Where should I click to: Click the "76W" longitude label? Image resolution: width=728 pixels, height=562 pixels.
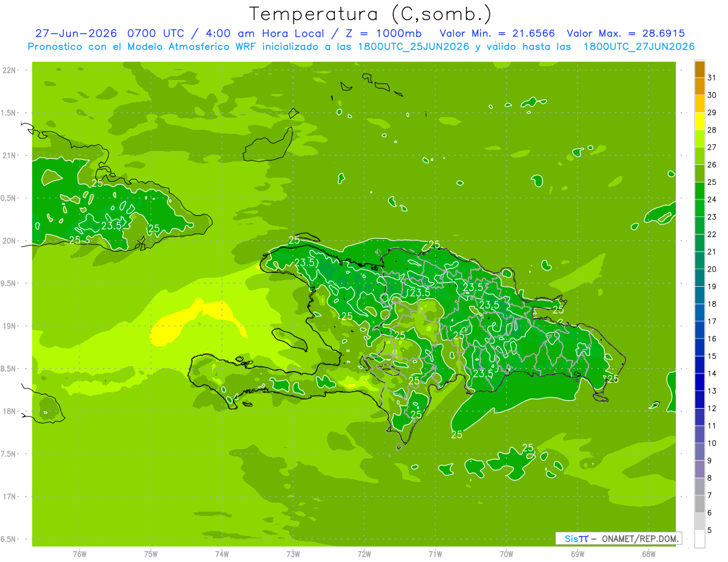coord(79,554)
